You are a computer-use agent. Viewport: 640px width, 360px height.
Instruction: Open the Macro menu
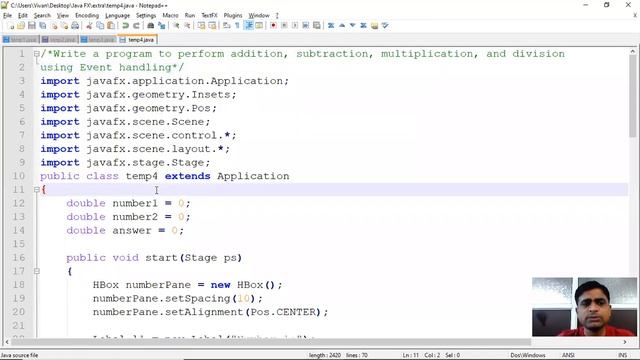170,16
